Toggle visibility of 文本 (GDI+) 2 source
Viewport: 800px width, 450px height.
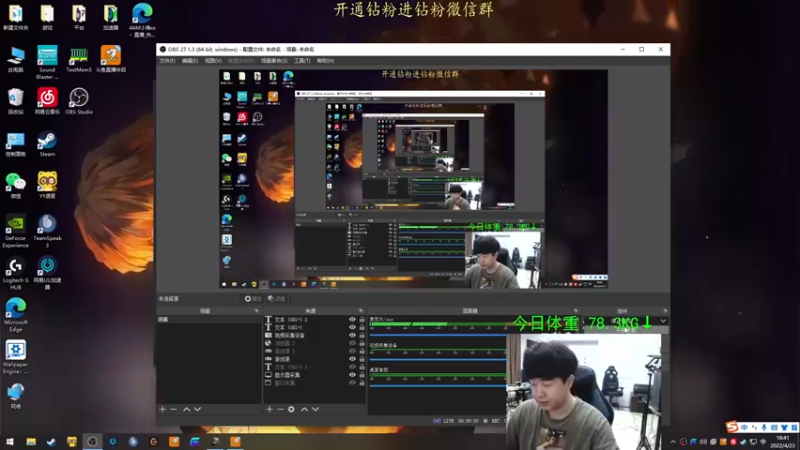(x=352, y=319)
